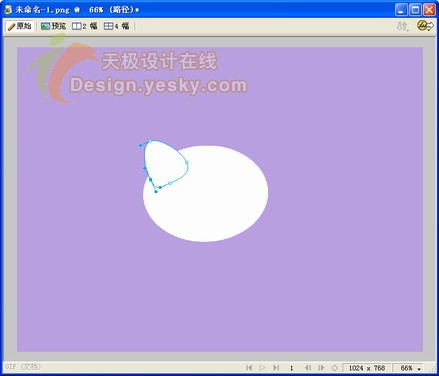Screen dimensions: 439x376
Task: Minimize the document window
Action: tap(401, 10)
